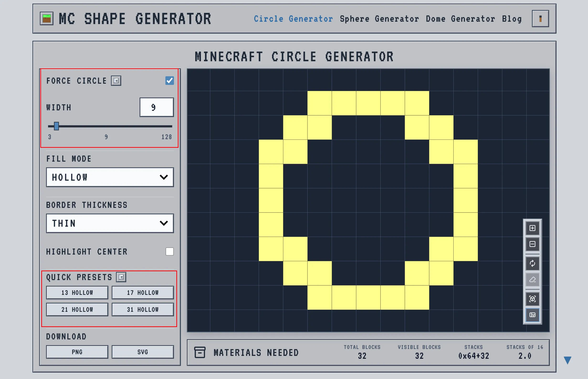Open the Fill Mode dropdown
The image size is (588, 379).
pos(110,177)
